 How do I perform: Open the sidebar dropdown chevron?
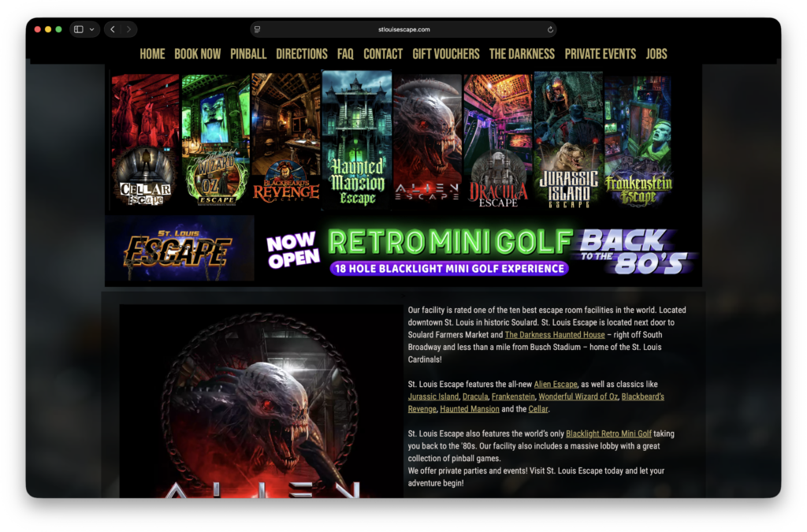[x=92, y=29]
